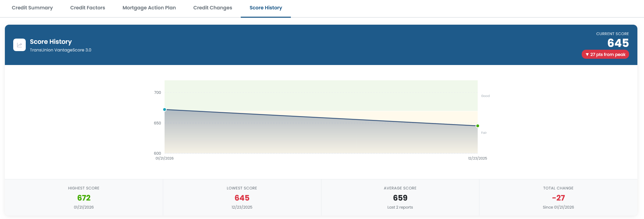
Task: Open the Credit Factors tab
Action: (87, 7)
